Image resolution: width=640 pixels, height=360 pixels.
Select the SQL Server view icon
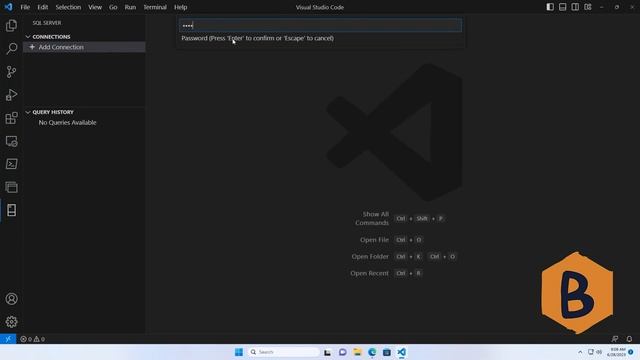[11, 210]
